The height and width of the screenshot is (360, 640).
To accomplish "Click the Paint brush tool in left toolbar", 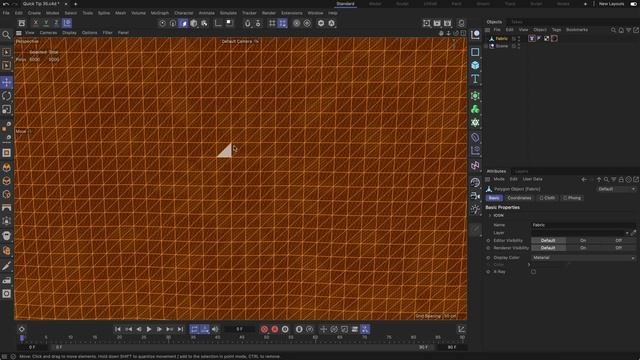I will pyautogui.click(x=7, y=266).
